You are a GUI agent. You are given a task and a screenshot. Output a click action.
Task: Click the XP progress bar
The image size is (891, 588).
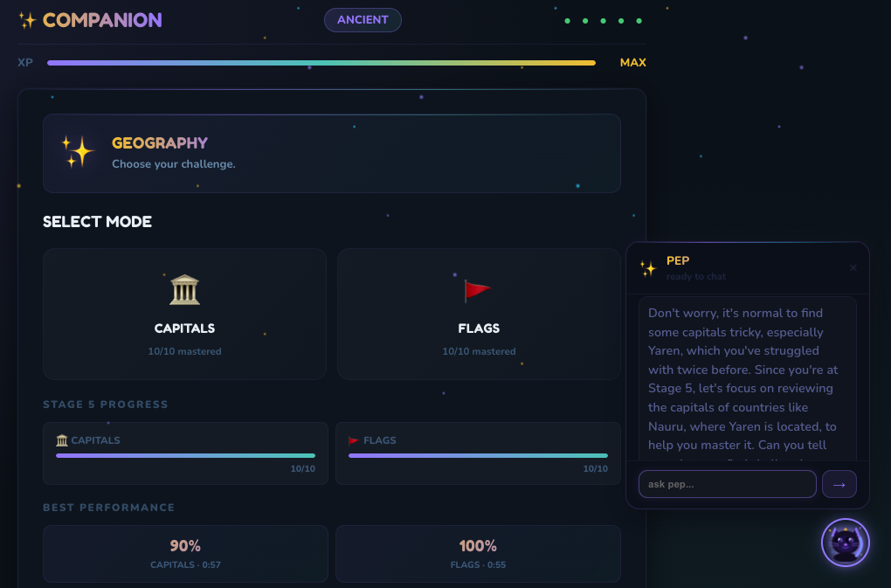point(321,63)
